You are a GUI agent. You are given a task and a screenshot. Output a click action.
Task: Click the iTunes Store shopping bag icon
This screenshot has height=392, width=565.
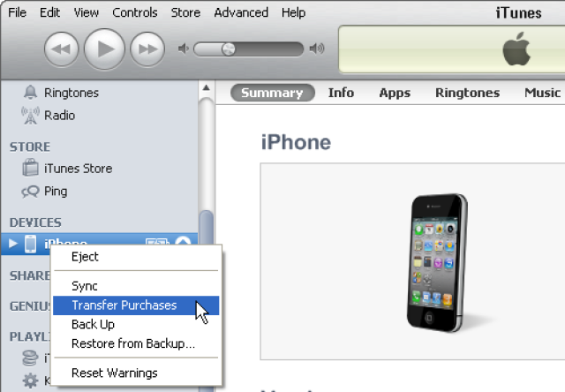coord(30,168)
